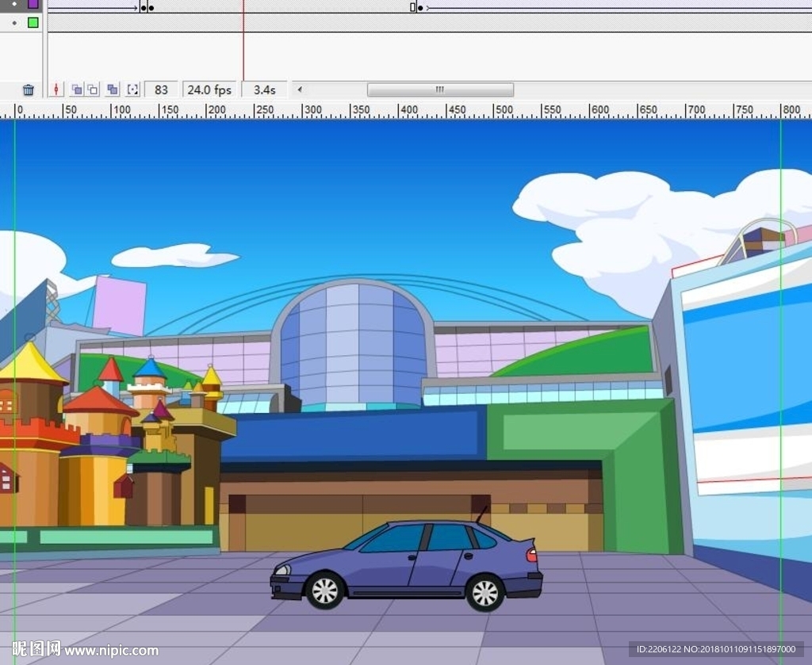
Task: Click the 400 mark on horizontal ruler
Action: 408,110
